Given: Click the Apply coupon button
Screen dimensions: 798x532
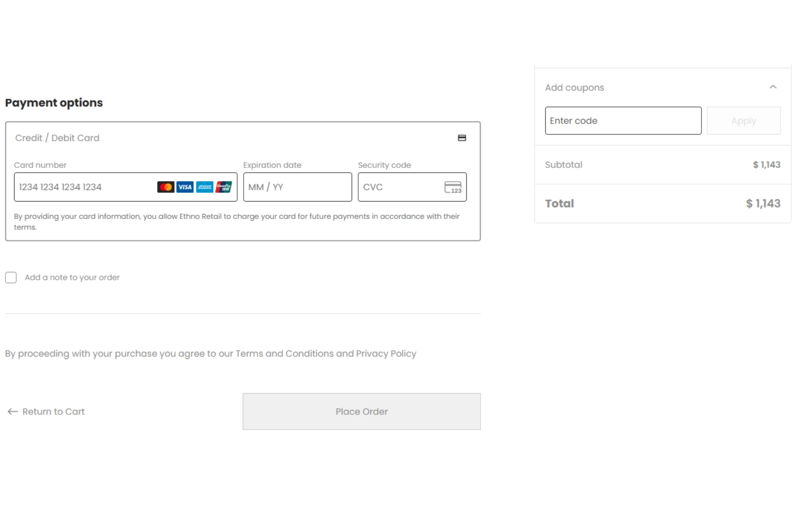Looking at the screenshot, I should click(743, 121).
